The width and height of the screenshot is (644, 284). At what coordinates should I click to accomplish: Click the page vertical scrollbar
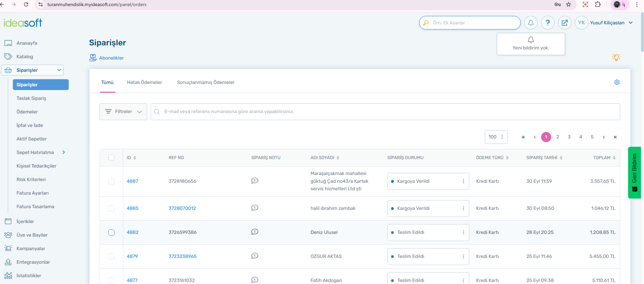642,34
